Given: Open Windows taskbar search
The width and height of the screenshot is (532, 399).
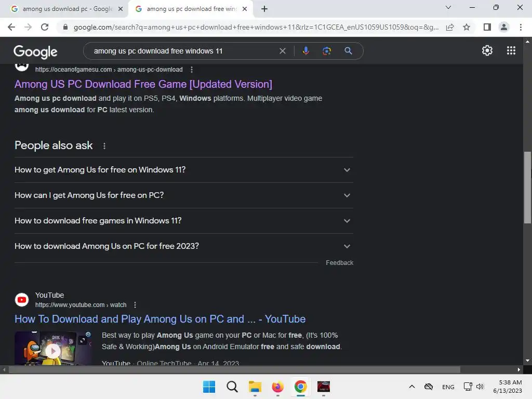Looking at the screenshot, I should [x=232, y=387].
